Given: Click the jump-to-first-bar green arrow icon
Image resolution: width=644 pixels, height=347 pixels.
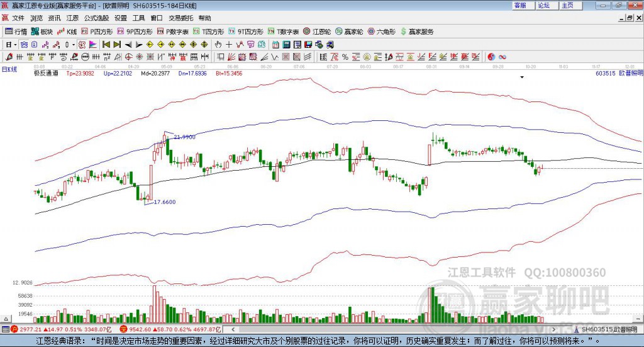Looking at the screenshot, I should point(106,45).
